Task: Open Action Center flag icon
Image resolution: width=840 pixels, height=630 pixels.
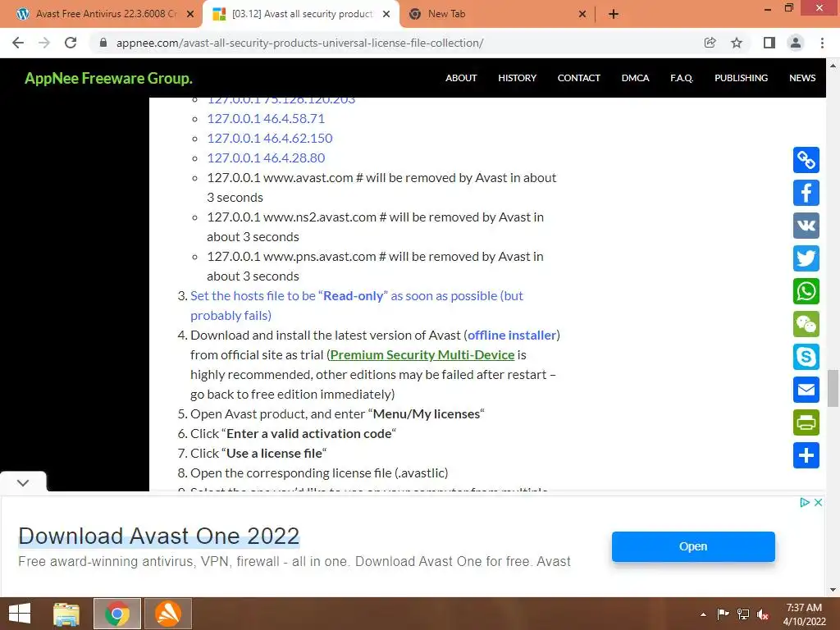Action: pos(723,614)
